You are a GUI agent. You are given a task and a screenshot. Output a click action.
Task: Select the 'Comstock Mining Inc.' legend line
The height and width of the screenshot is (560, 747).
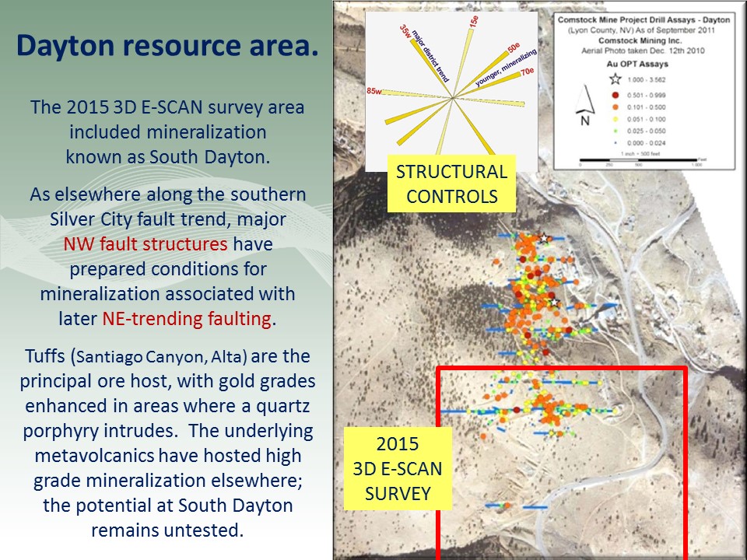pos(640,40)
